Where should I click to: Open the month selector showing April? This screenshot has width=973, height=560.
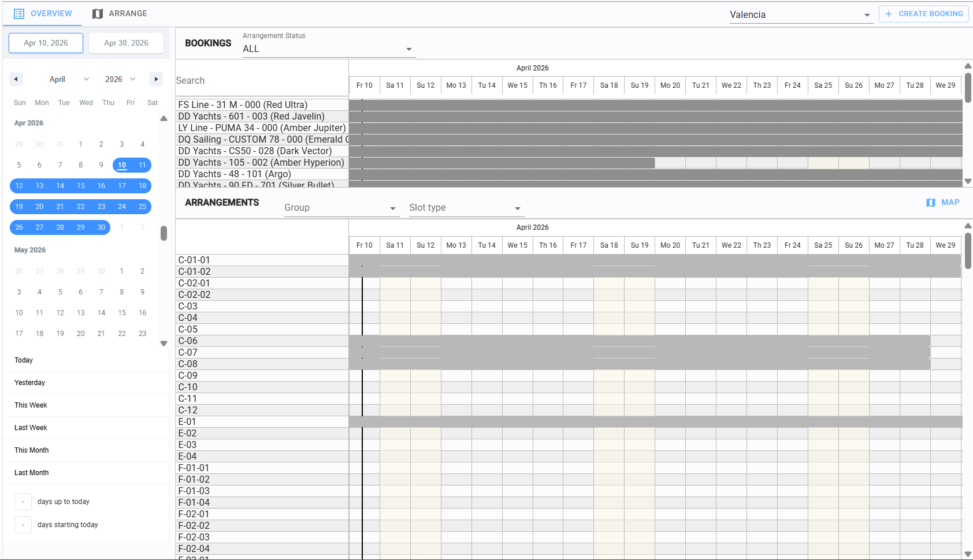[x=69, y=79]
